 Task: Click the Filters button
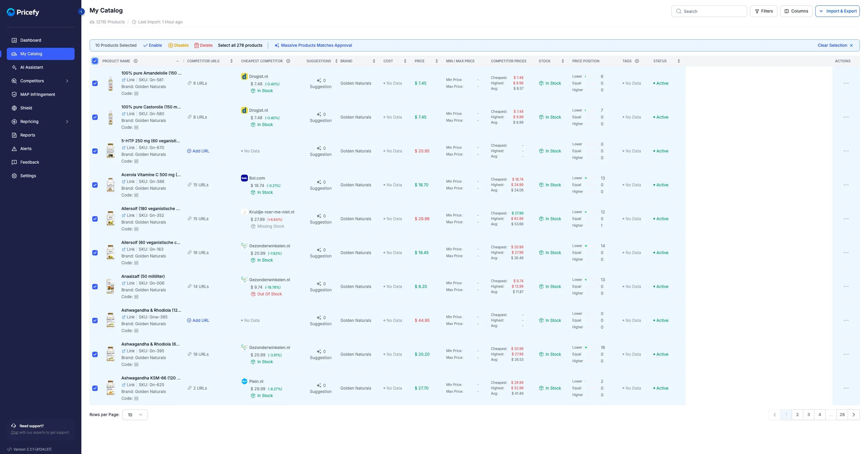tap(764, 11)
